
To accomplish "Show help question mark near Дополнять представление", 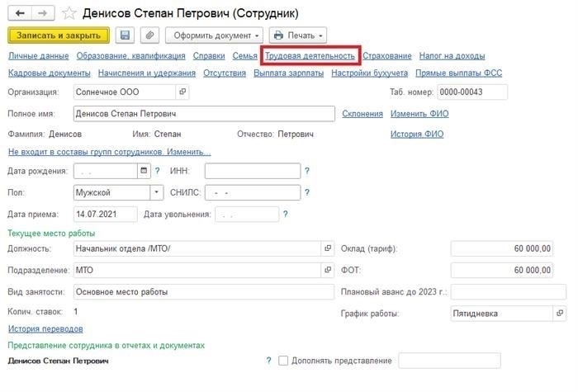I will point(268,361).
